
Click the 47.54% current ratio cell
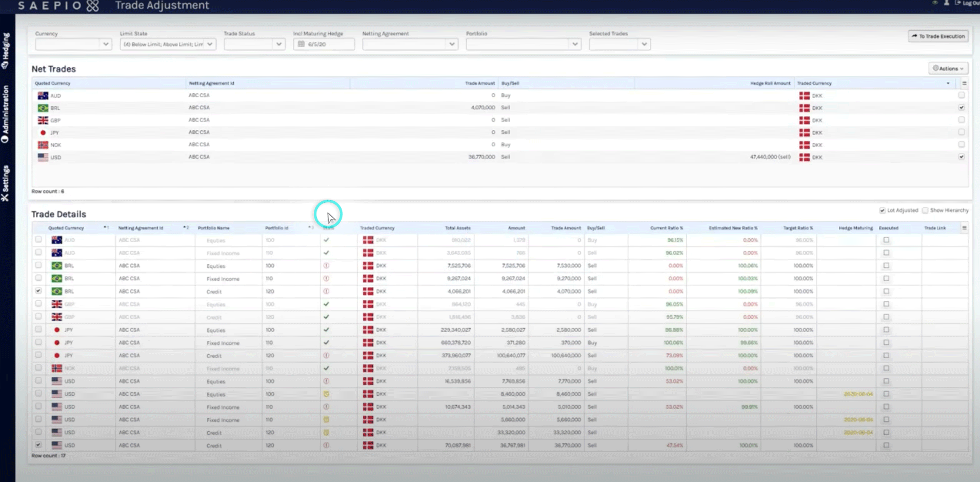pyautogui.click(x=674, y=445)
